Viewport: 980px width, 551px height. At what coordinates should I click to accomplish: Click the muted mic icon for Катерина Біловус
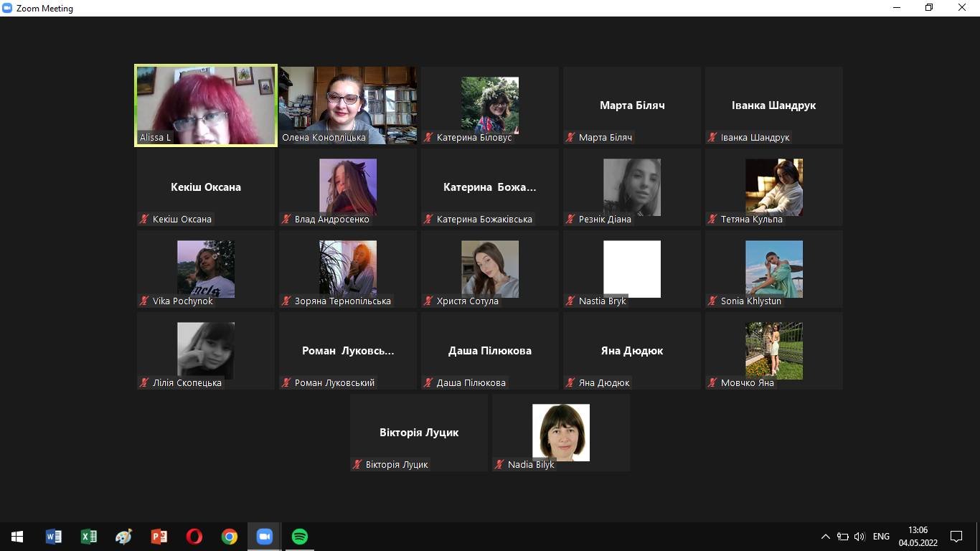(x=429, y=137)
